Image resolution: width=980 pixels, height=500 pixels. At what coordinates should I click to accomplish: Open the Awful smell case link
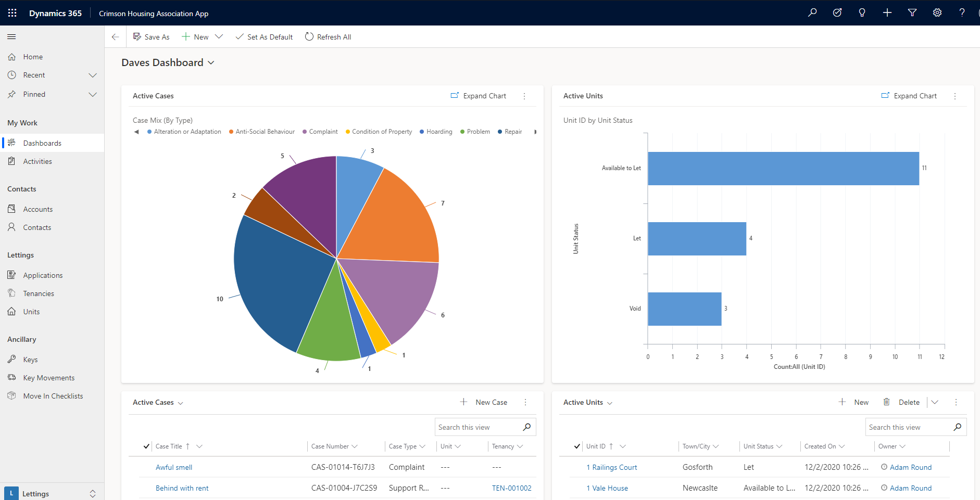(x=174, y=467)
